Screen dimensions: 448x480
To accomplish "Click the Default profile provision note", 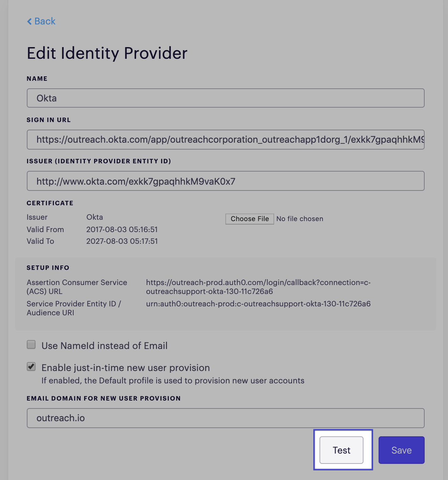I will point(173,381).
